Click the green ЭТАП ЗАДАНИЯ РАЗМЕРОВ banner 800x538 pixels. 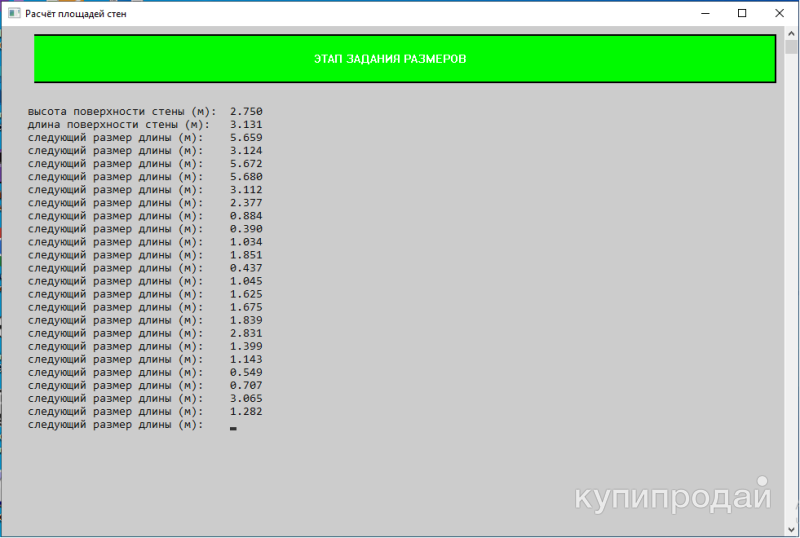[405, 59]
